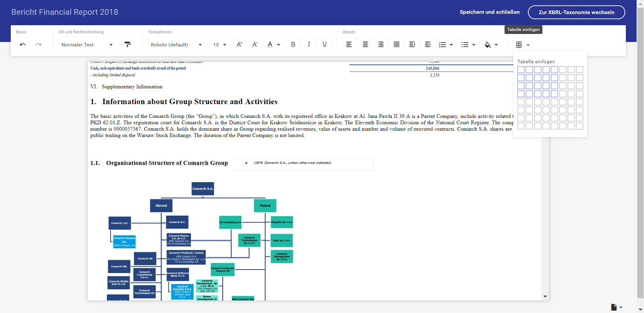Click the value 245,906 in the table
This screenshot has width=644, height=313.
click(x=432, y=69)
